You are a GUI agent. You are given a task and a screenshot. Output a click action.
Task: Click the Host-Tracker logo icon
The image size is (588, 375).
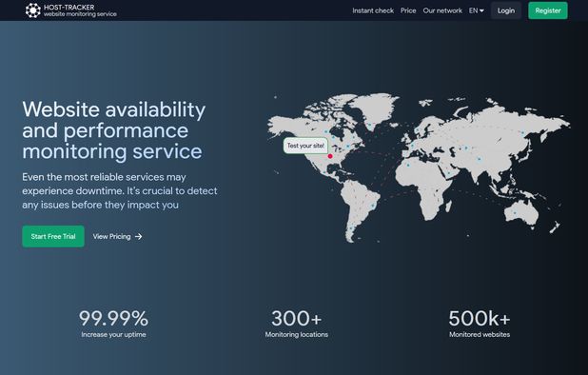33,10
